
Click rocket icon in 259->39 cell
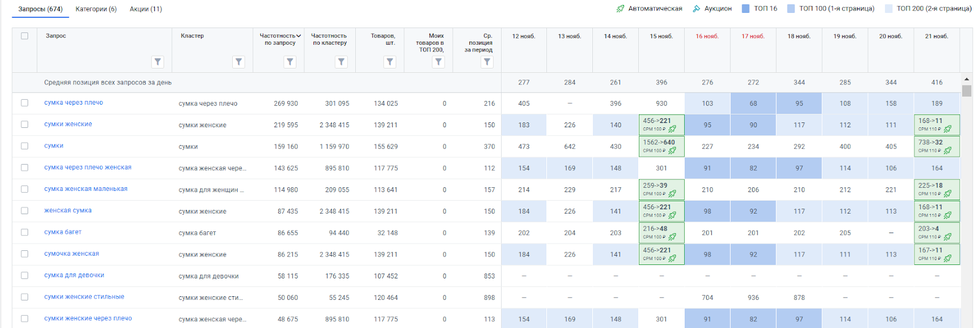tap(672, 194)
